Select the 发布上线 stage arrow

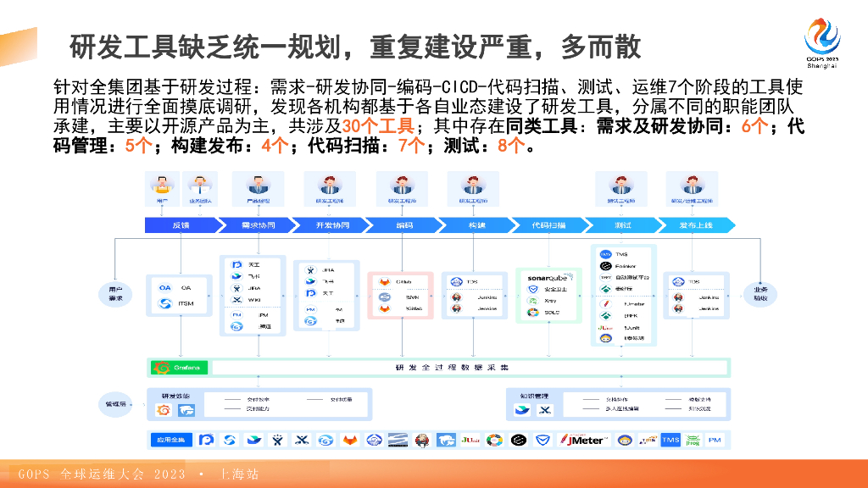[x=697, y=225]
